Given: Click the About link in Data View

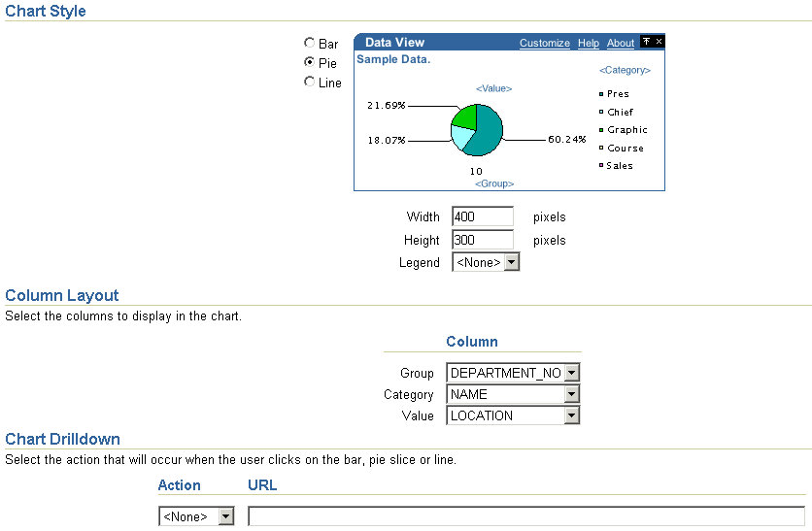Looking at the screenshot, I should click(621, 43).
